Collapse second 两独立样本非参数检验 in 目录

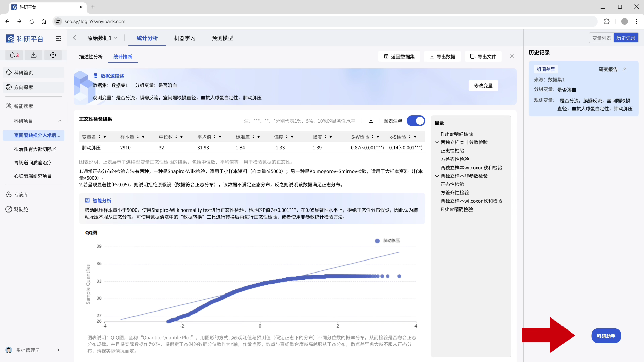[x=437, y=176]
